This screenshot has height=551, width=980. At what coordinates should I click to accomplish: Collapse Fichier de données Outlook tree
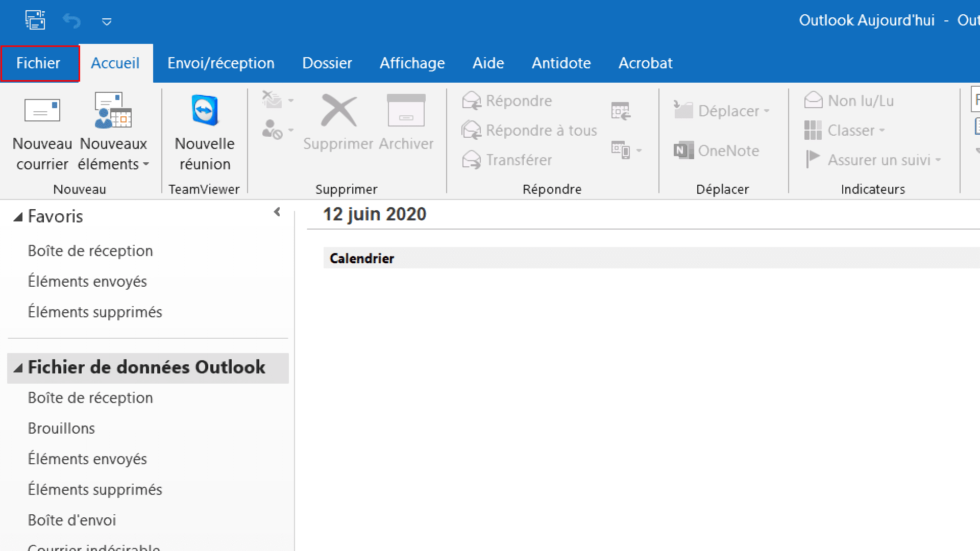[x=18, y=368]
